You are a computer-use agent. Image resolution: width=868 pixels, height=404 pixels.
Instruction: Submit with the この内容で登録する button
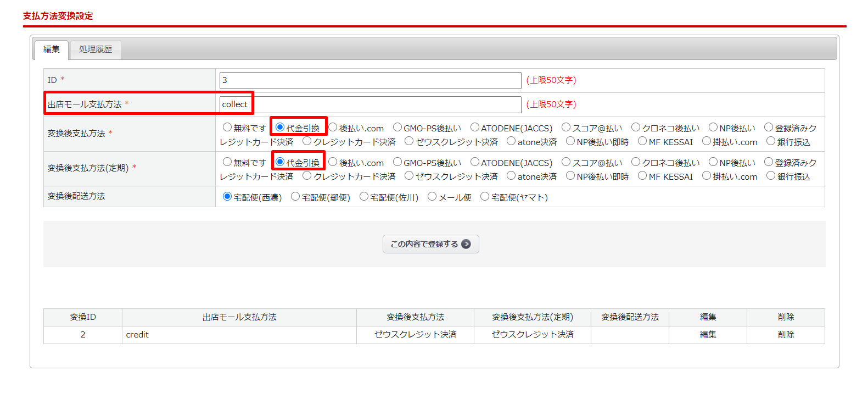[x=431, y=244]
